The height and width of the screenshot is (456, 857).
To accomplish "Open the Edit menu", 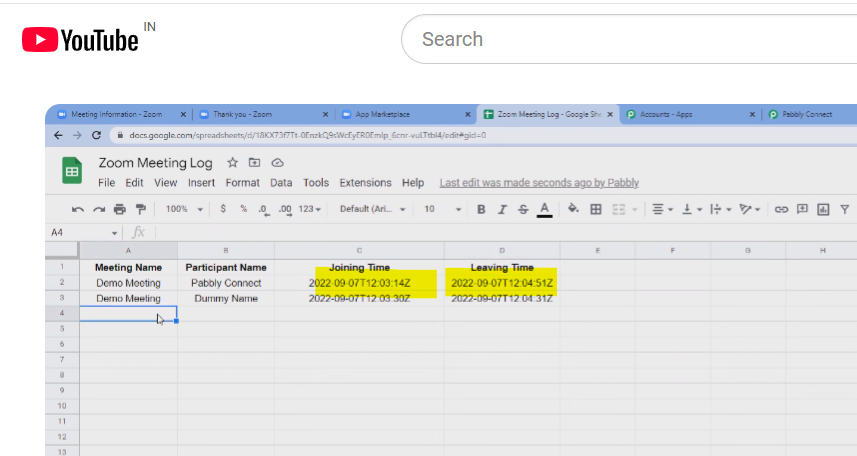I will pyautogui.click(x=134, y=183).
